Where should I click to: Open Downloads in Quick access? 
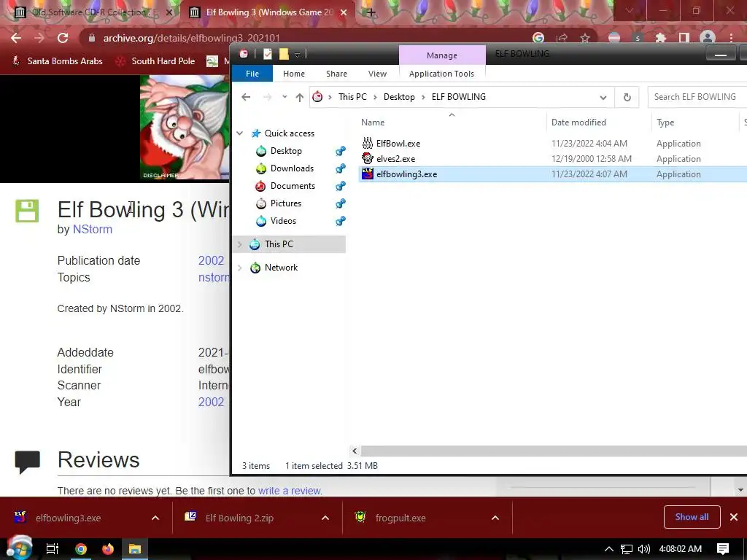pos(292,168)
